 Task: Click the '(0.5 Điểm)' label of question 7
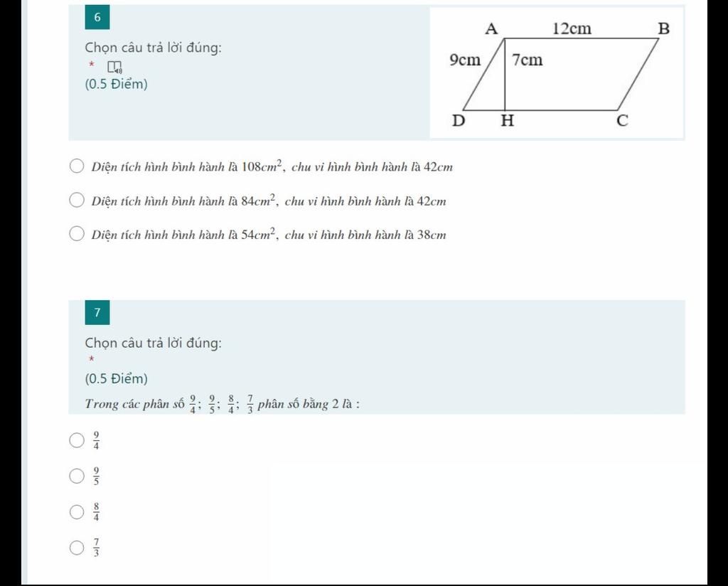[116, 379]
